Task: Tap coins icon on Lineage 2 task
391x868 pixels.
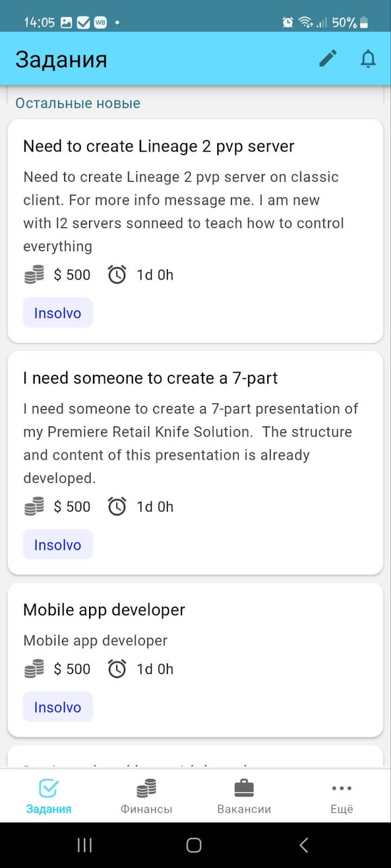Action: 34,275
